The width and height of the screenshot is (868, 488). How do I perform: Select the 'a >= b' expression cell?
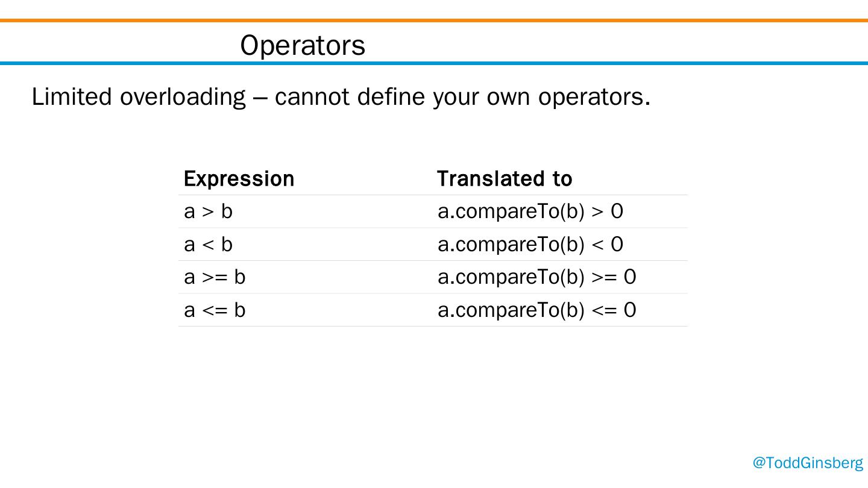(215, 277)
